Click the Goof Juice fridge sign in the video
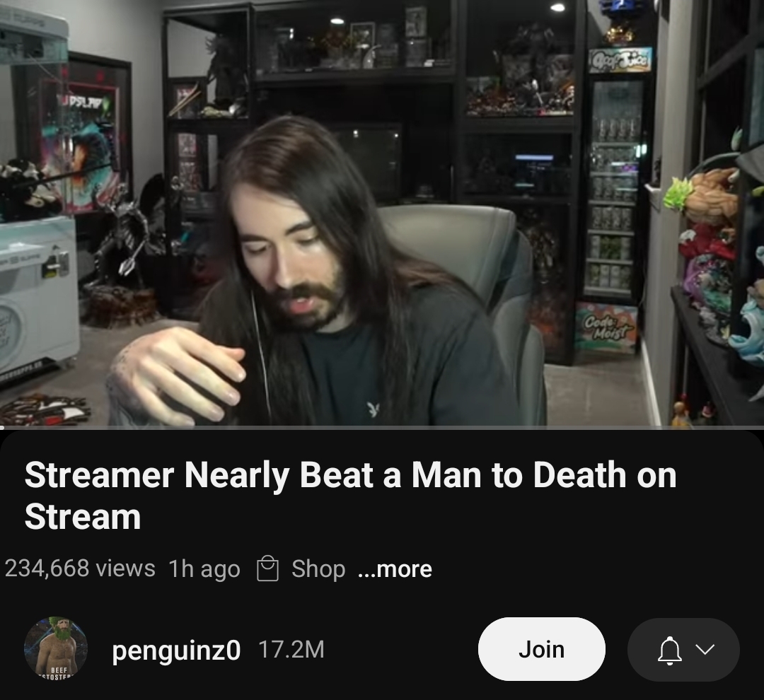This screenshot has height=700, width=764. click(620, 60)
